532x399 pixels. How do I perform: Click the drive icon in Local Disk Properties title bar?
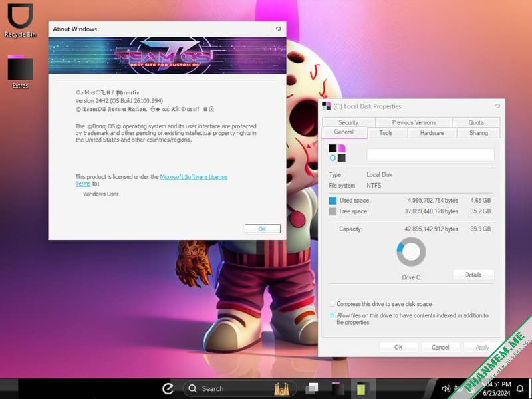[x=326, y=106]
